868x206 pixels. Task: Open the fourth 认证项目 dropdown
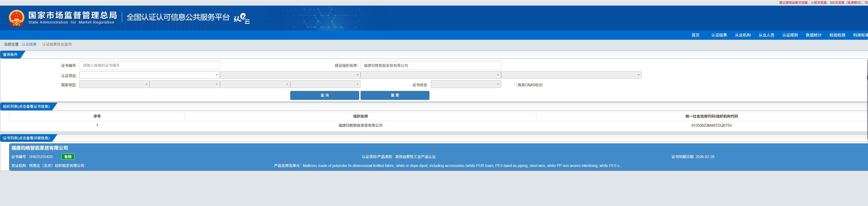pos(571,75)
